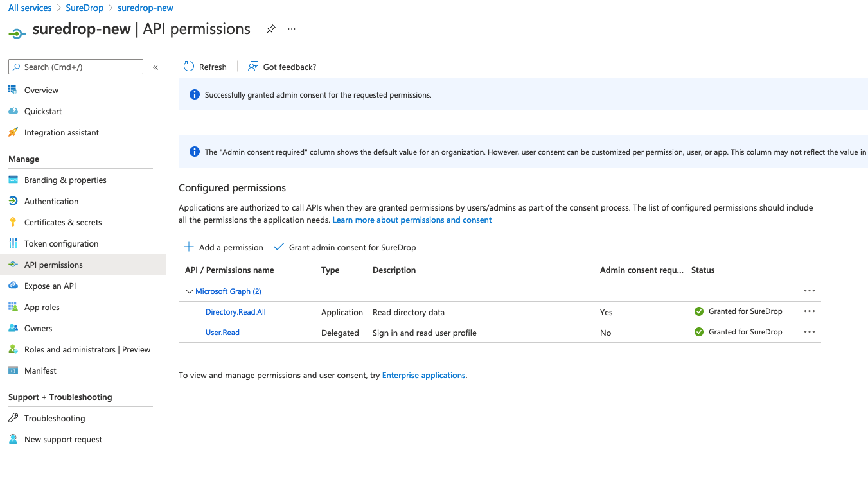Collapse the sidebar with double-chevron icon
Image resolution: width=868 pixels, height=477 pixels.
click(155, 67)
